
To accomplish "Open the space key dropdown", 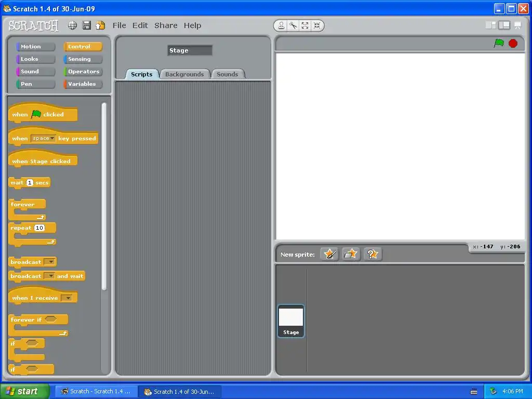I will [43, 138].
